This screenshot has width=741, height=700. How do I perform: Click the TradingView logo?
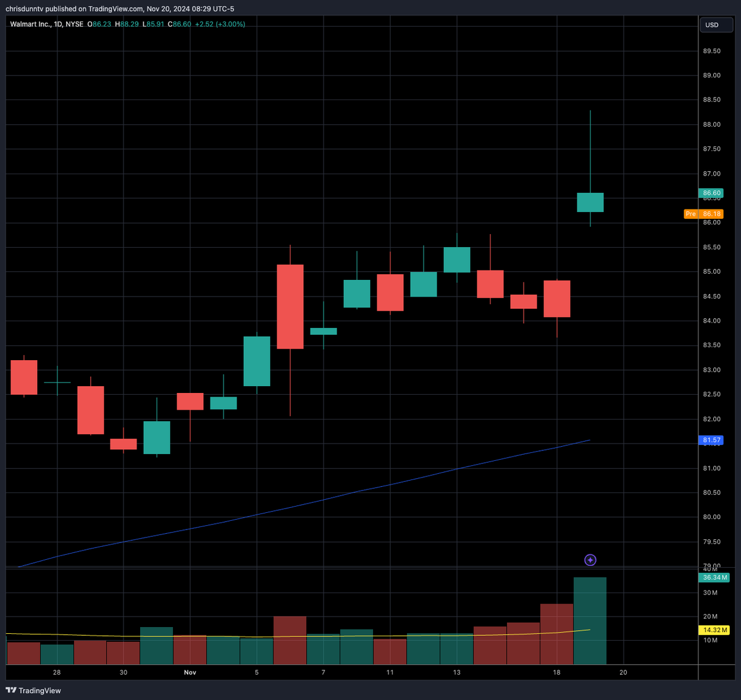click(33, 690)
